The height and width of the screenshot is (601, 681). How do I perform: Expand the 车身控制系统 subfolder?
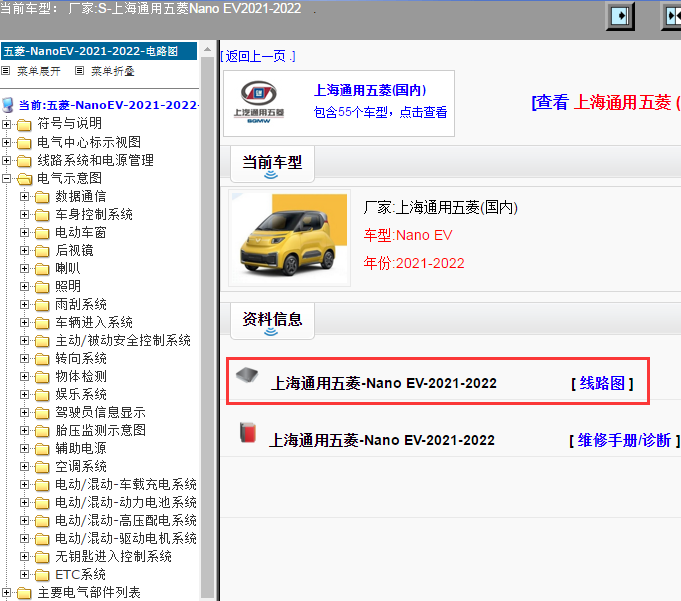[x=24, y=215]
